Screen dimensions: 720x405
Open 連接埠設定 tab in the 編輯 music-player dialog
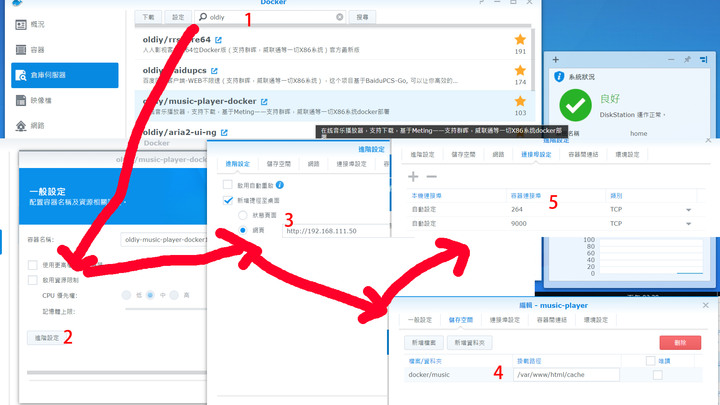point(504,320)
